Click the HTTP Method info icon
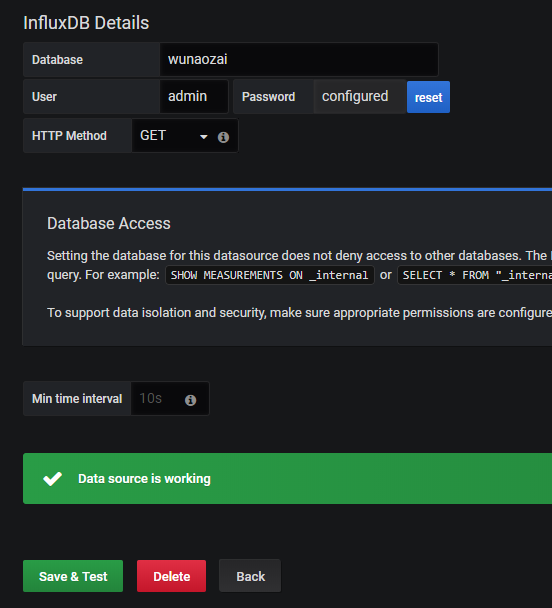The image size is (552, 608). pos(223,137)
